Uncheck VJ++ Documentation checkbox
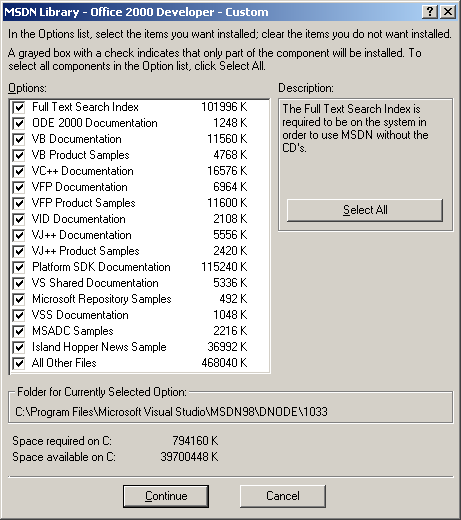Viewport: 461px width, 520px height. coord(19,235)
